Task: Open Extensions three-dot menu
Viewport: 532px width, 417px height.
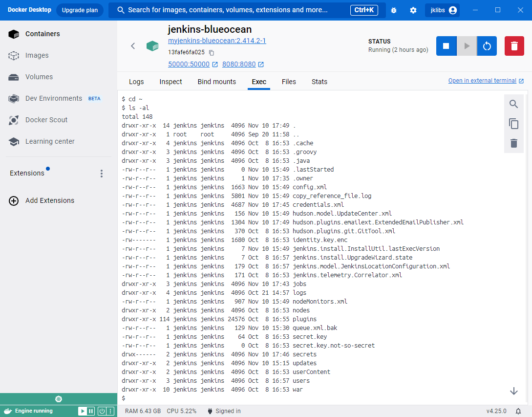Action: coord(102,174)
